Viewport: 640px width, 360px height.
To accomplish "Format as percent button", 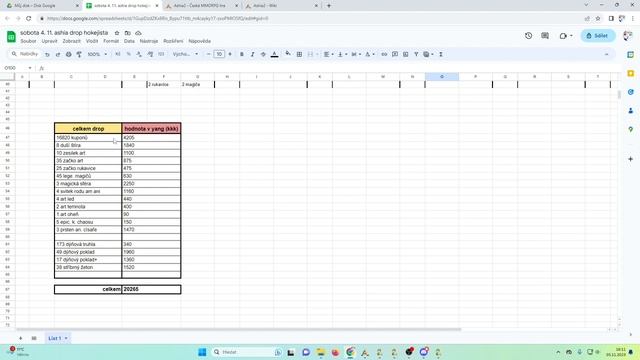I will pos(129,54).
